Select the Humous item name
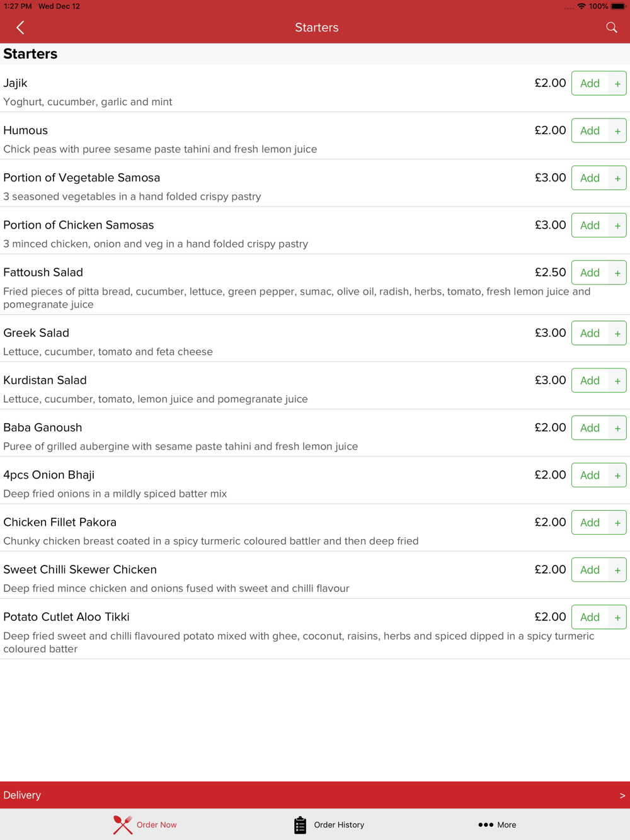Viewport: 630px width, 840px height. (26, 130)
